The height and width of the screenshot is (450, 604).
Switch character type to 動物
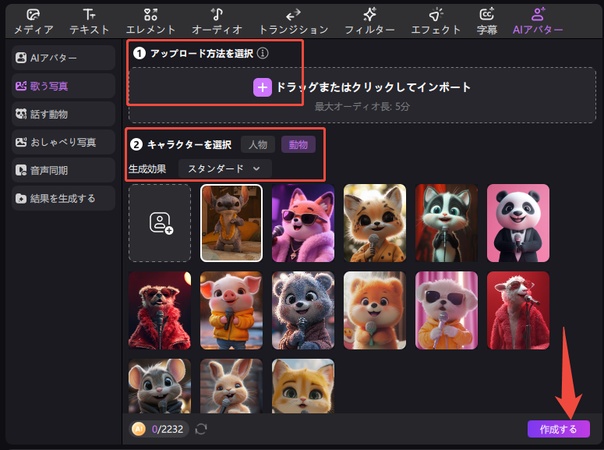[299, 145]
